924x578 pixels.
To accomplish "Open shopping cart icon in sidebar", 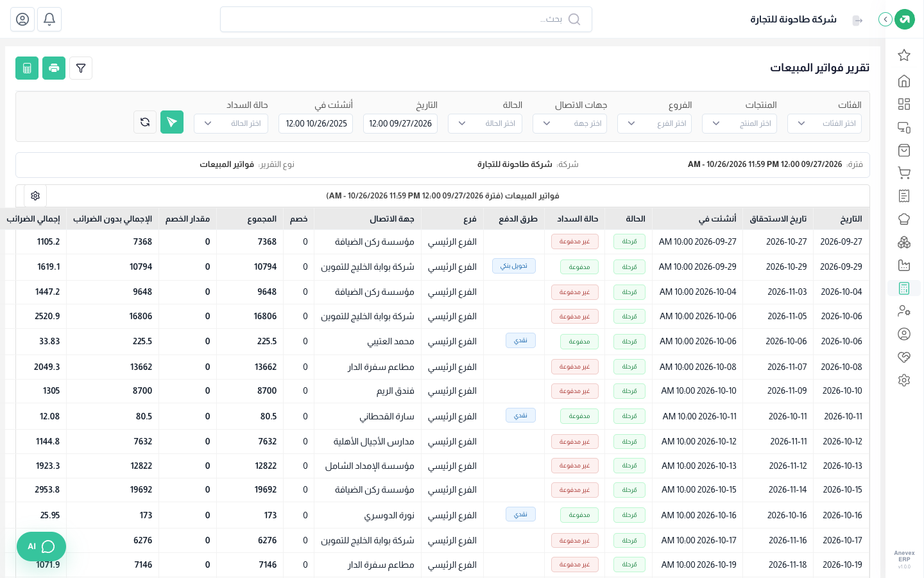I will [x=904, y=173].
